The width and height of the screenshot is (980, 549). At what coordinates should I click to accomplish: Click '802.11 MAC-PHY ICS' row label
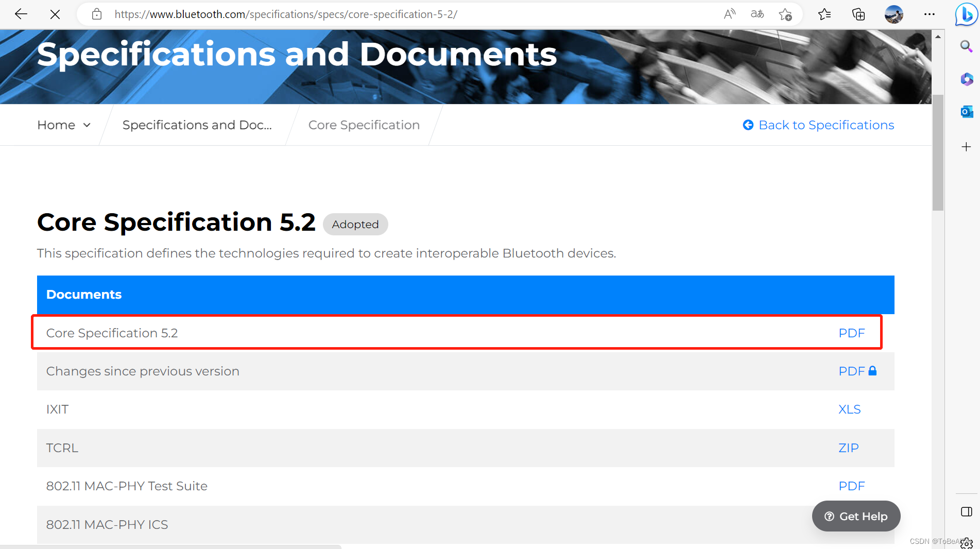click(107, 525)
